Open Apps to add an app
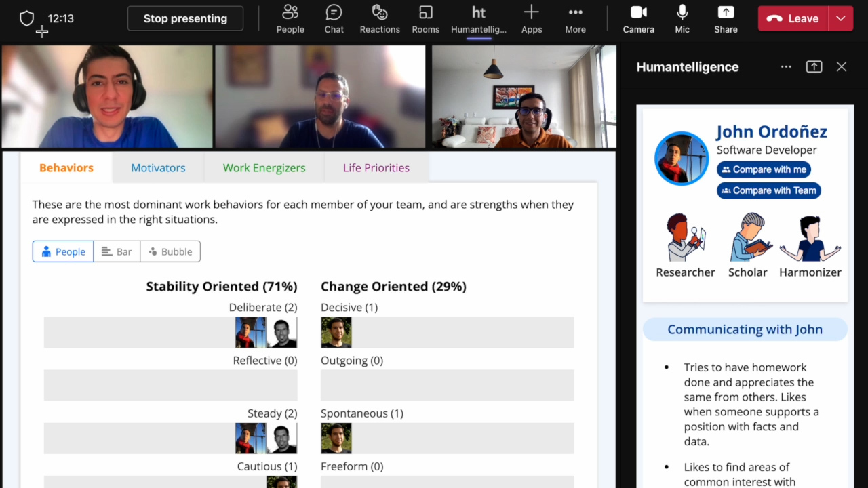868x488 pixels. [x=532, y=19]
